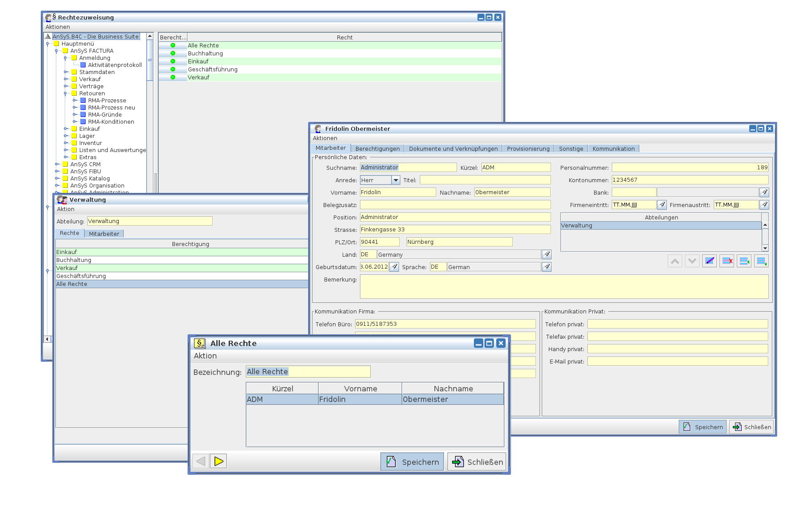Collapse the Retouren tree node
The image size is (798, 532).
pyautogui.click(x=66, y=94)
